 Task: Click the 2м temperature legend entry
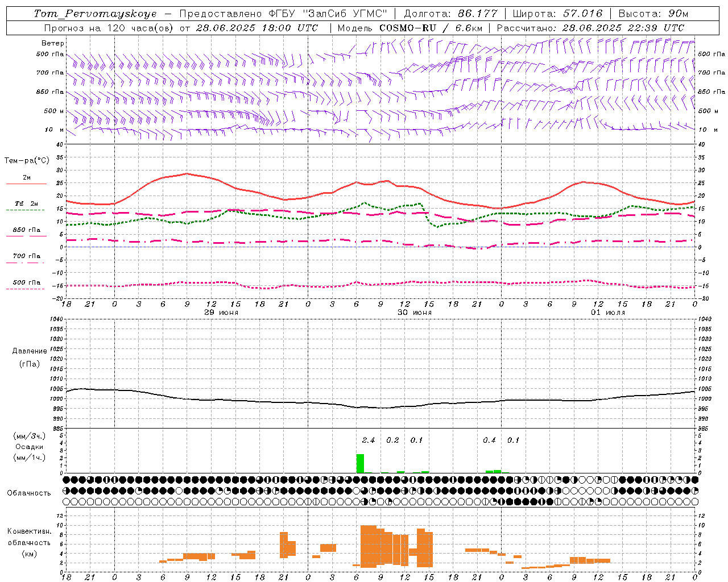point(27,177)
